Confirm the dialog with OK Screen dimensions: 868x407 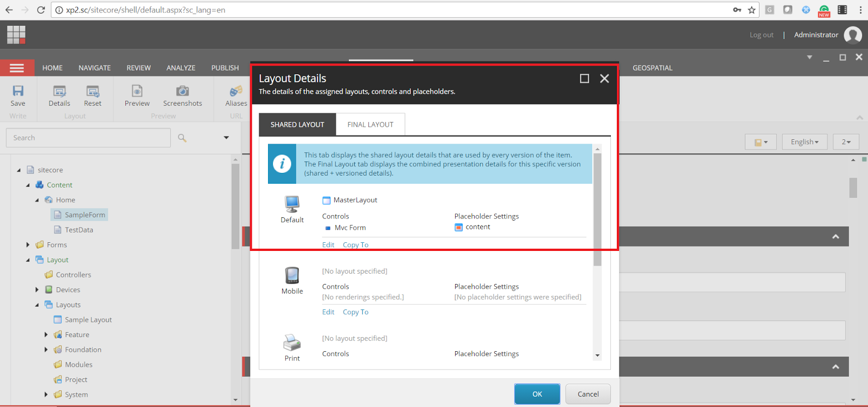point(537,394)
